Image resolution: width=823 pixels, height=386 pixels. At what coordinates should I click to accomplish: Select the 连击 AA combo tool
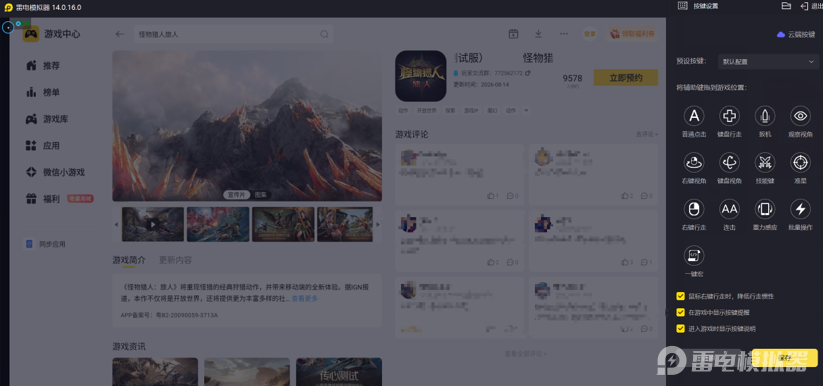pos(729,209)
